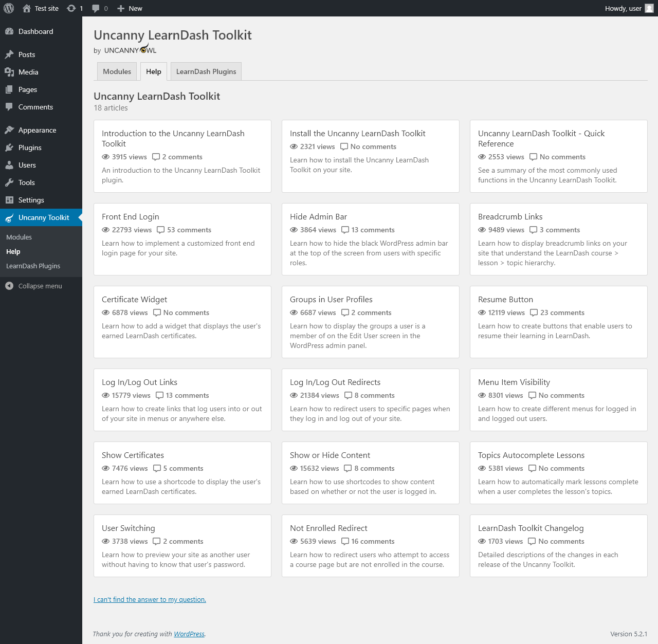658x644 pixels.
Task: Open the Show or Hide Content article
Action: (371, 473)
